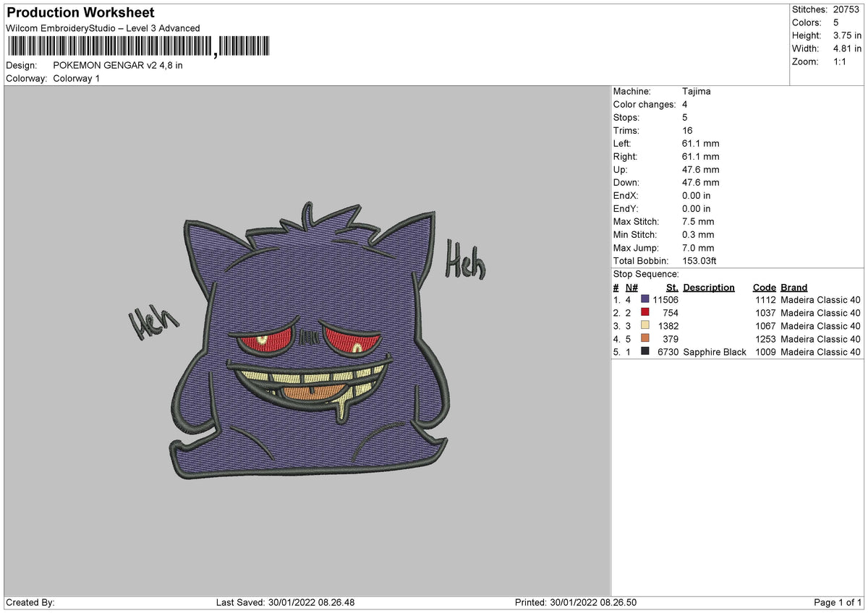Click the "Stops:" row value
The width and height of the screenshot is (868, 613).
click(685, 118)
